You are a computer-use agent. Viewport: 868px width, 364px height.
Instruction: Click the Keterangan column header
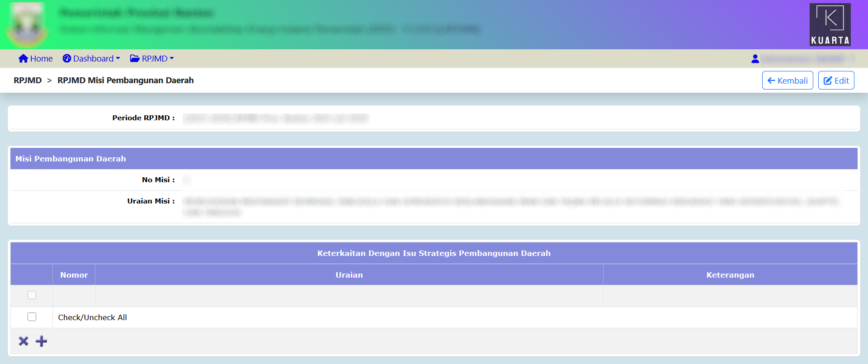pyautogui.click(x=730, y=275)
